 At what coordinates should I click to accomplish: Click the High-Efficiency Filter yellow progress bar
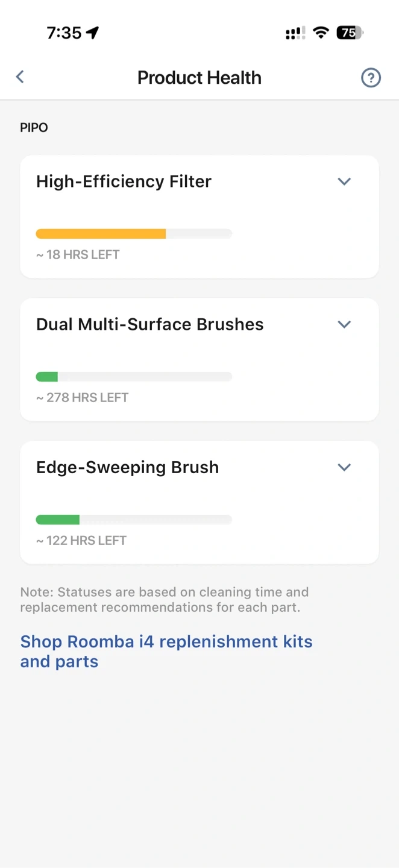(101, 234)
